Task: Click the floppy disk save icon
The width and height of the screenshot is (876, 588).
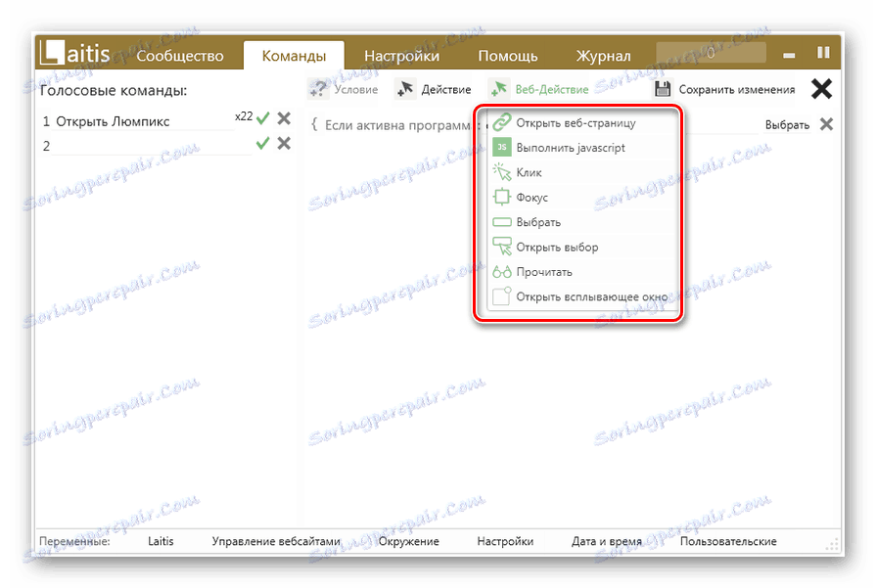Action: [x=663, y=89]
